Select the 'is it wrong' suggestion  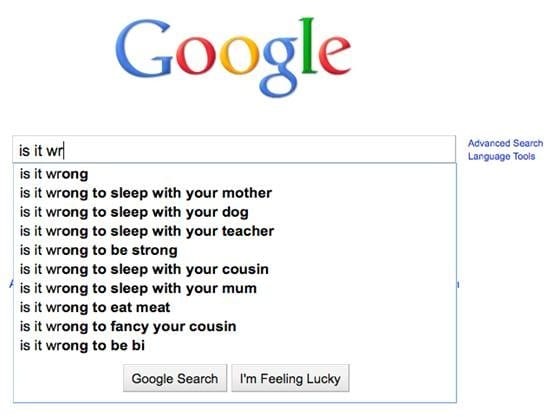[234, 174]
